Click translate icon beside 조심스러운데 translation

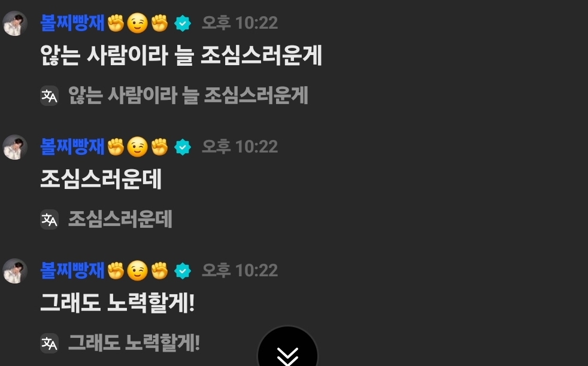pyautogui.click(x=50, y=219)
